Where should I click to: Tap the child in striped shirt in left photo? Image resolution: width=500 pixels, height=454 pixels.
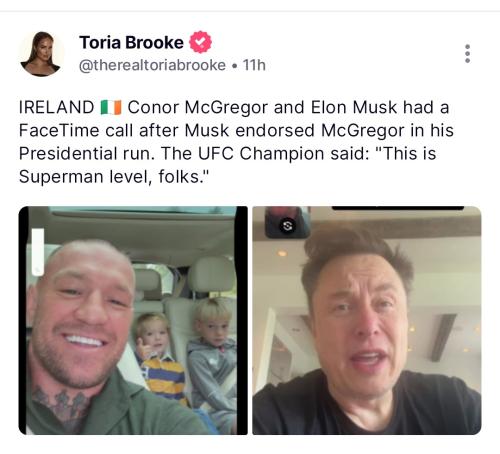[159, 358]
